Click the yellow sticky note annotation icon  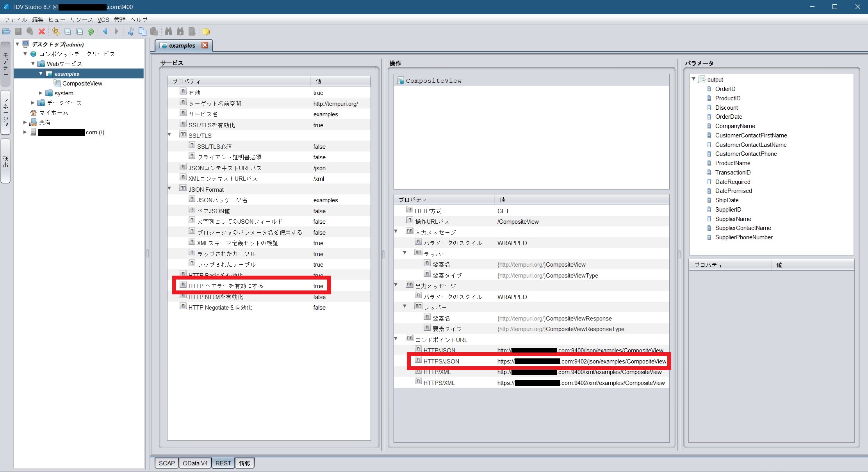206,32
